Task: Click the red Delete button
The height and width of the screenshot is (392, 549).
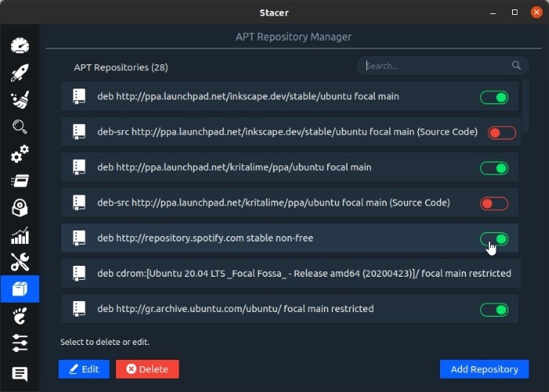Action: point(147,369)
